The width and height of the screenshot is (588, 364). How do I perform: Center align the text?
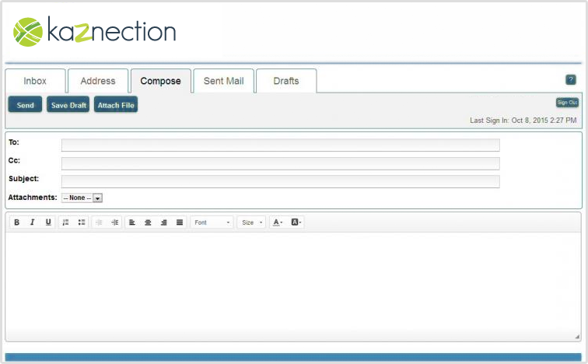148,222
